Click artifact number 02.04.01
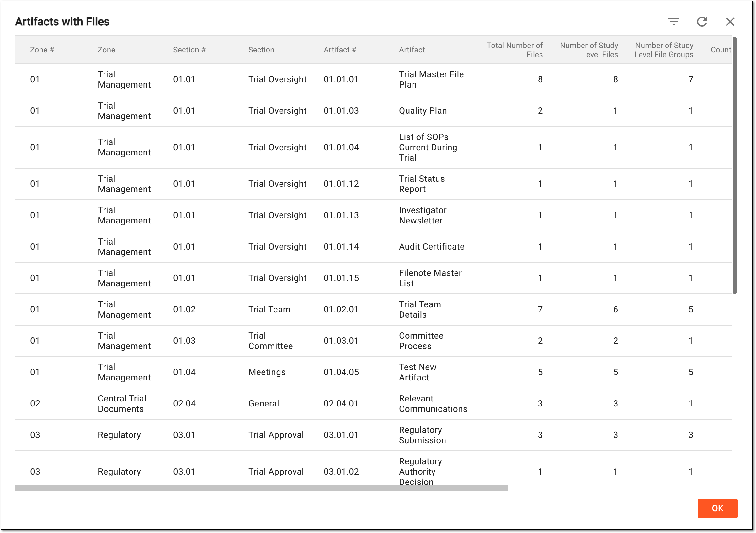 tap(341, 404)
